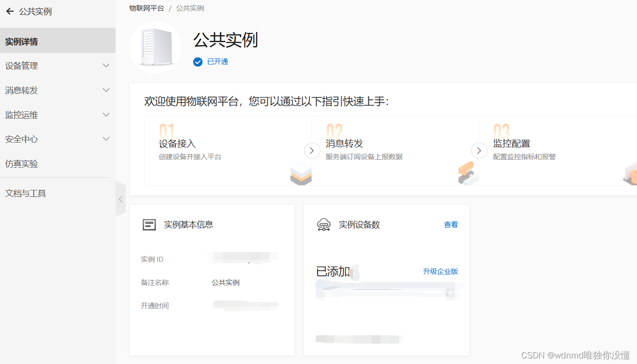Click the 升级企业版 upgrade link
The width and height of the screenshot is (637, 364).
(x=439, y=272)
